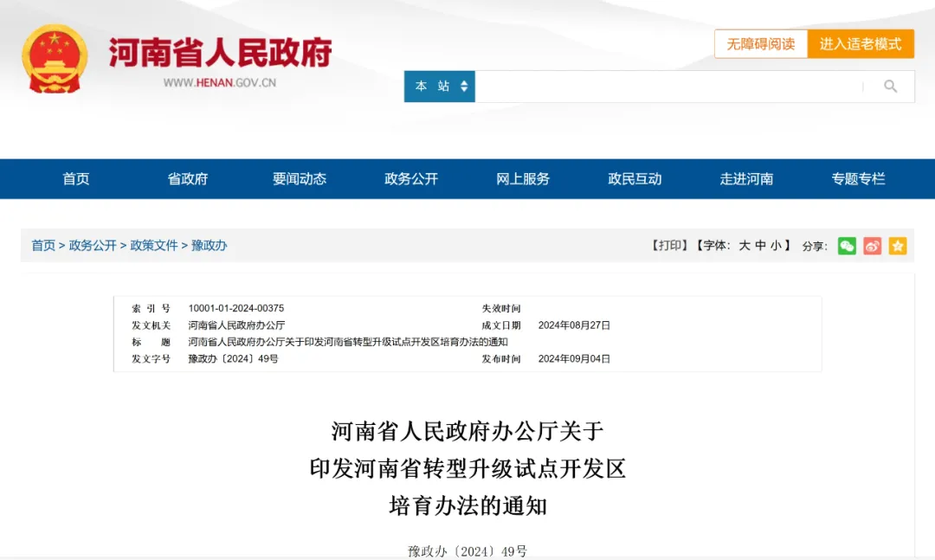Share article via WeChat icon
The image size is (935, 560).
click(847, 246)
